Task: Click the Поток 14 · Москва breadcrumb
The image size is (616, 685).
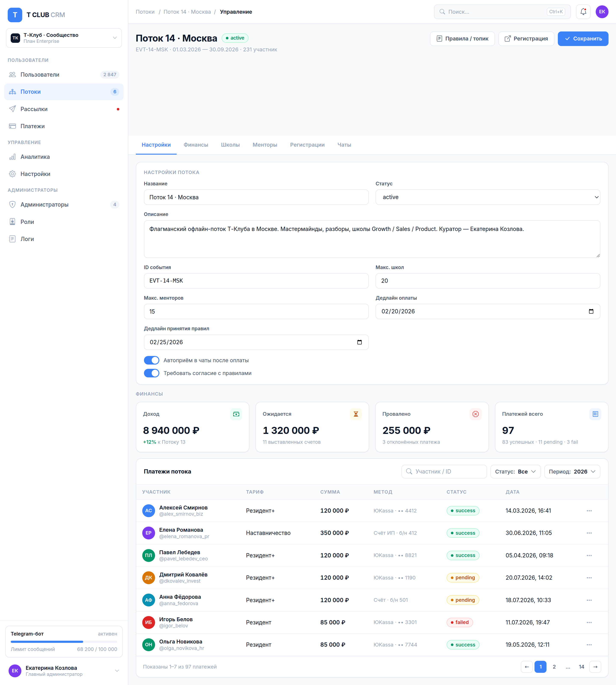Action: click(187, 12)
